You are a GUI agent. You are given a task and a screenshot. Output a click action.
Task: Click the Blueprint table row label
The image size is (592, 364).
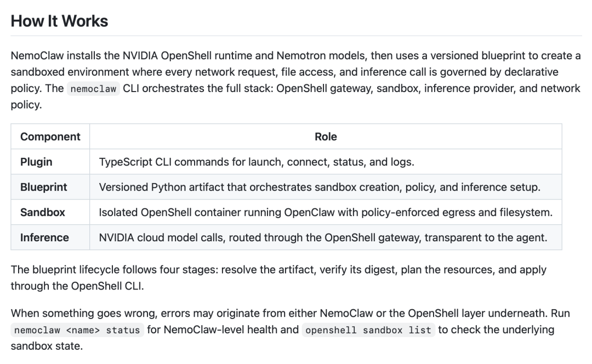point(44,187)
